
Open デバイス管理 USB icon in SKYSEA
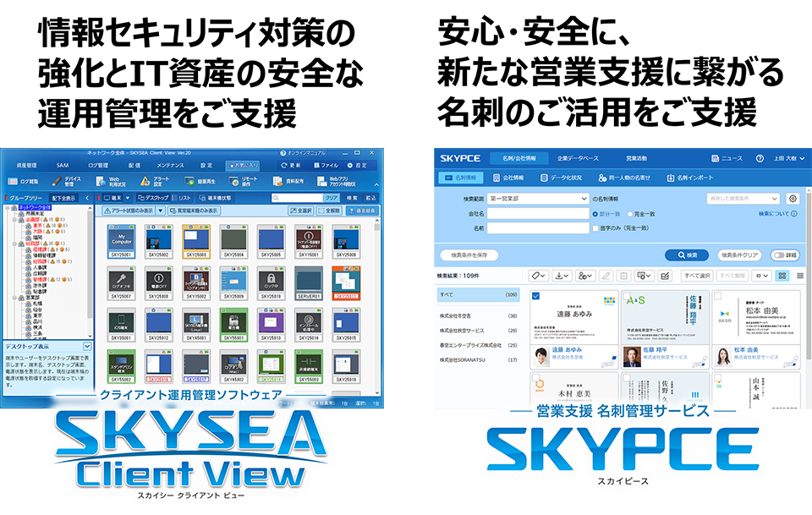[57, 181]
